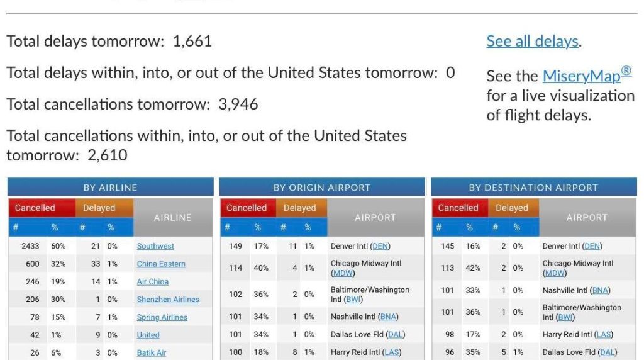
Task: Click LAS link in destination airport table
Action: [x=603, y=335]
